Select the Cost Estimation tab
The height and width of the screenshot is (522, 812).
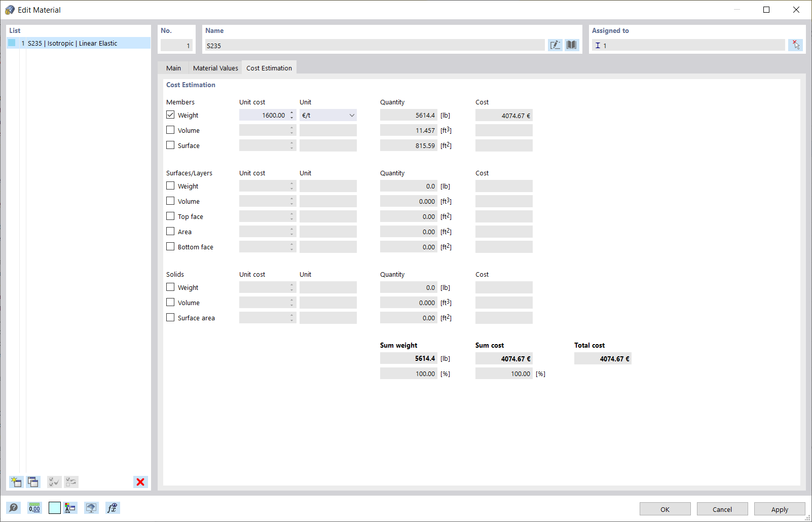269,68
